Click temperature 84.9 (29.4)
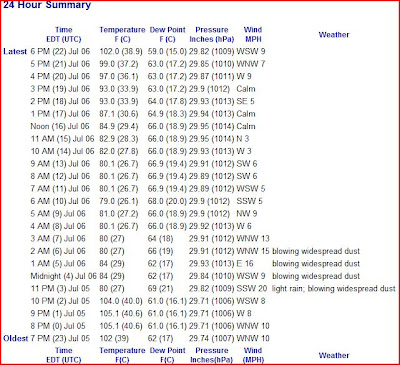 (x=119, y=126)
